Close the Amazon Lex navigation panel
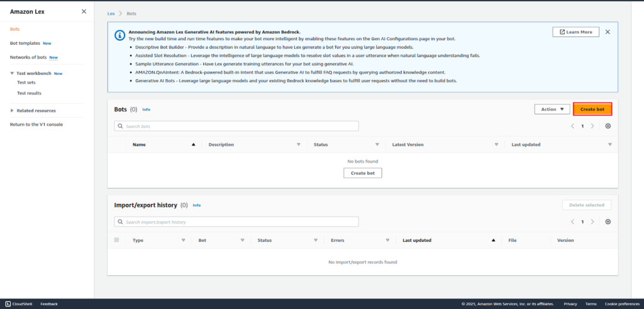This screenshot has width=644, height=309. [x=84, y=11]
